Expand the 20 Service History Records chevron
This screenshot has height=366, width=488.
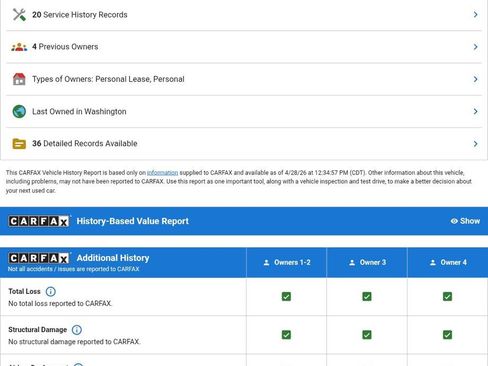point(476,15)
